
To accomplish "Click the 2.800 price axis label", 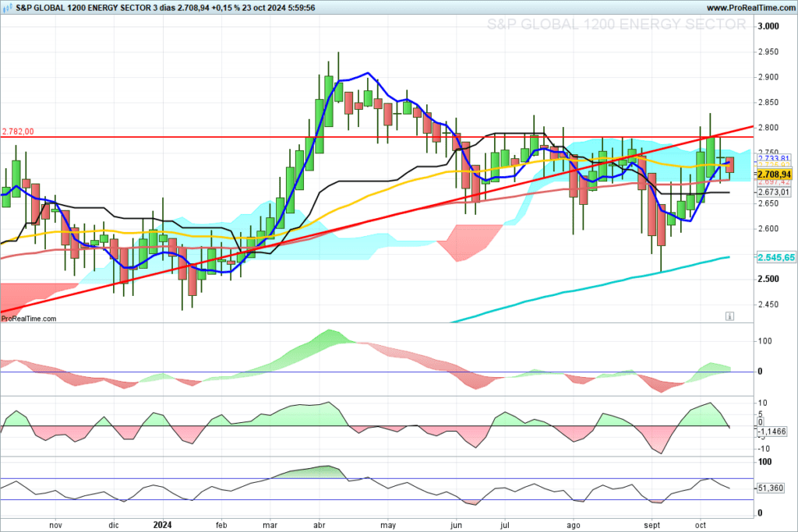I will (768, 128).
